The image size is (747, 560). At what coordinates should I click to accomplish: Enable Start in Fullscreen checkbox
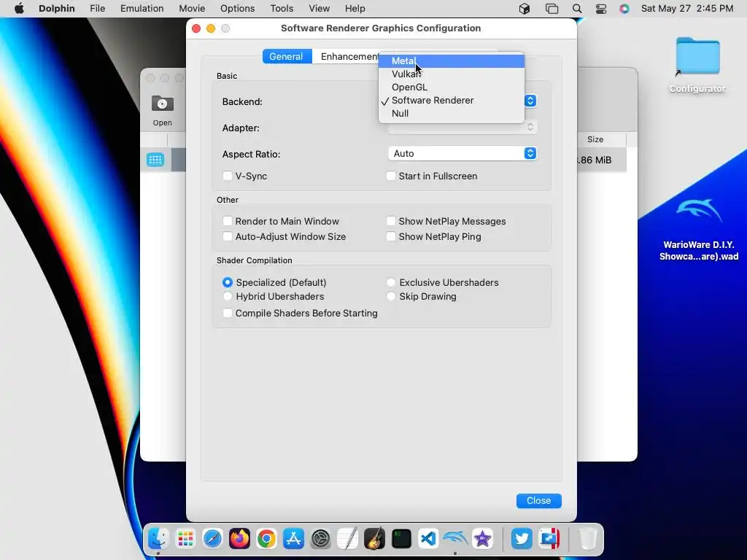[391, 176]
